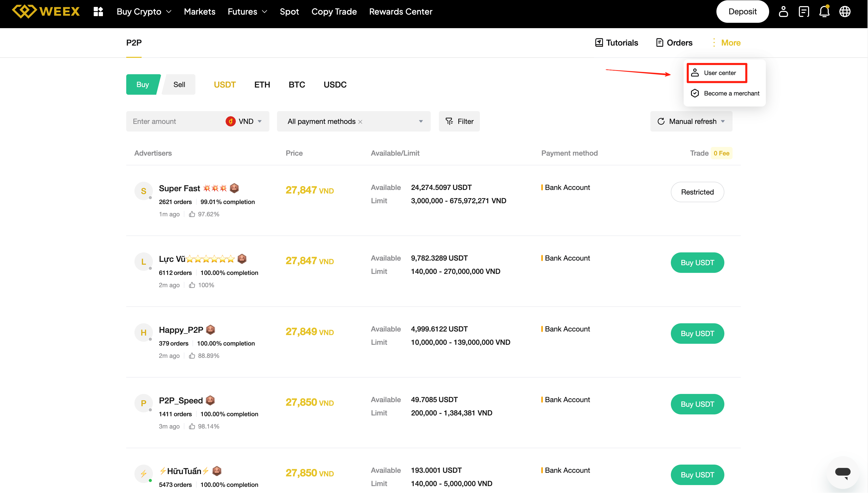Click the WEEX logo
Viewport: 868px width, 493px height.
[46, 12]
